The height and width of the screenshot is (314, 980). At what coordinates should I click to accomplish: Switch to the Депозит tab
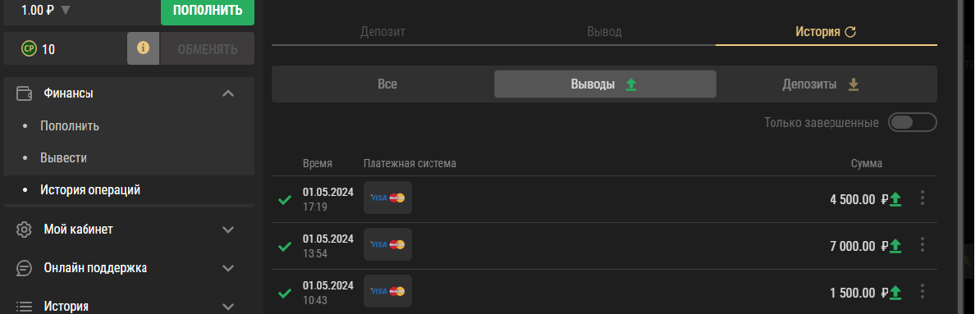point(382,32)
